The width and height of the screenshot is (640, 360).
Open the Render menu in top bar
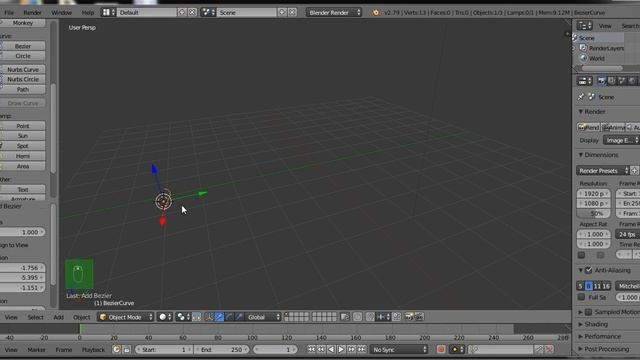pyautogui.click(x=32, y=13)
